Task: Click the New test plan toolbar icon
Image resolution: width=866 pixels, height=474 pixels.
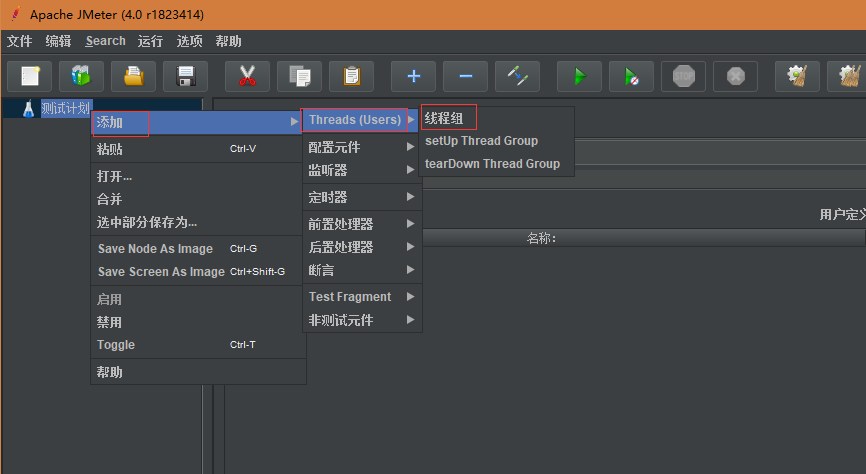Action: click(30, 76)
